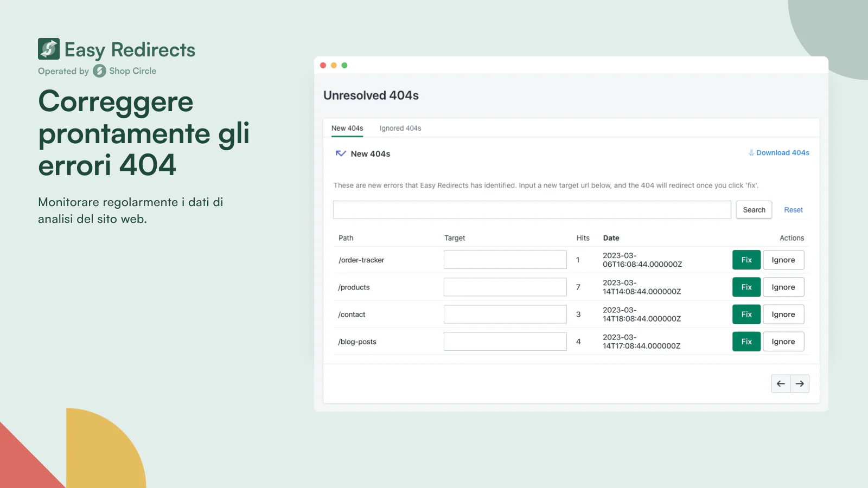Switch to the New 404s tab
868x488 pixels.
pyautogui.click(x=347, y=129)
